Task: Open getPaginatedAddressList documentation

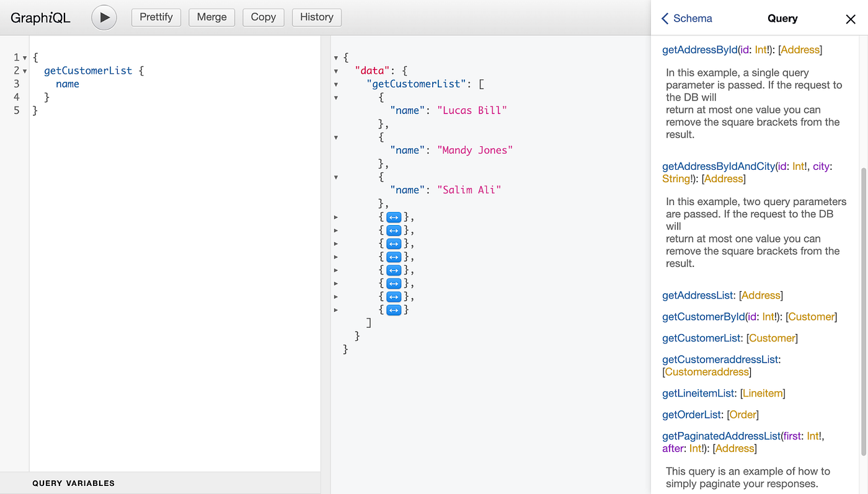Action: (x=721, y=436)
